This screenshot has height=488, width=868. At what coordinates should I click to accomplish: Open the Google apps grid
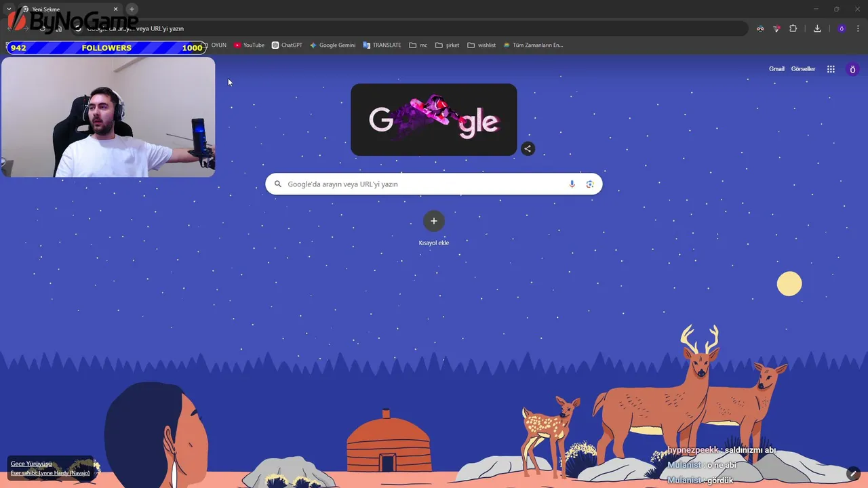tap(831, 69)
